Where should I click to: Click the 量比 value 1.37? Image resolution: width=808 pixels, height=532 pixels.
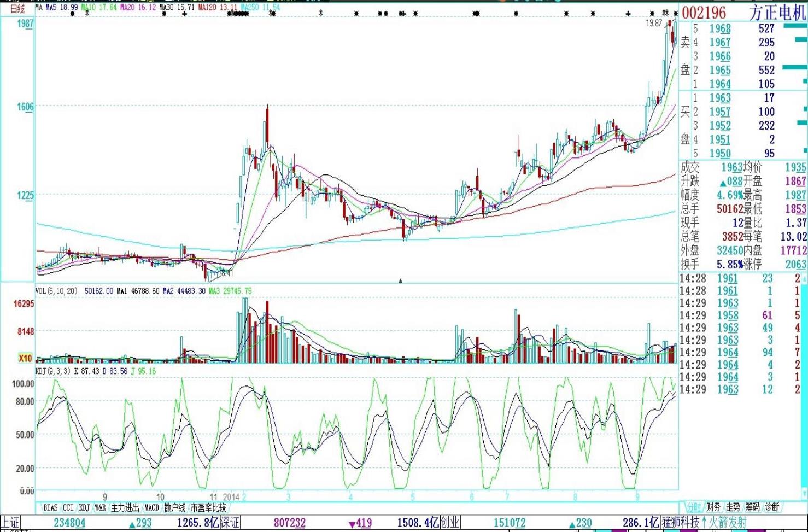click(795, 223)
